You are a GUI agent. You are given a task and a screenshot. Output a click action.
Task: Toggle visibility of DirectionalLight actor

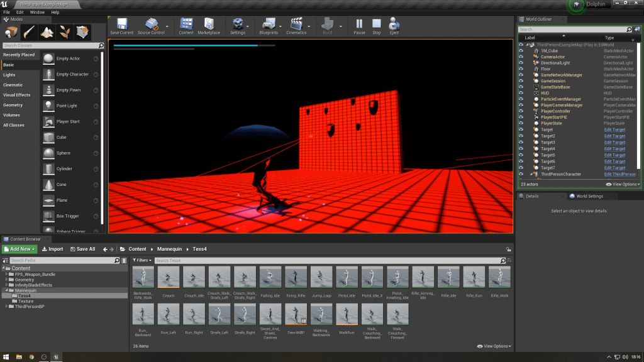point(521,63)
